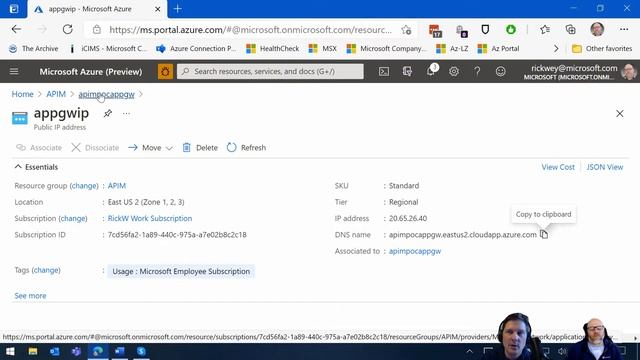Open a new browser tab

click(178, 9)
